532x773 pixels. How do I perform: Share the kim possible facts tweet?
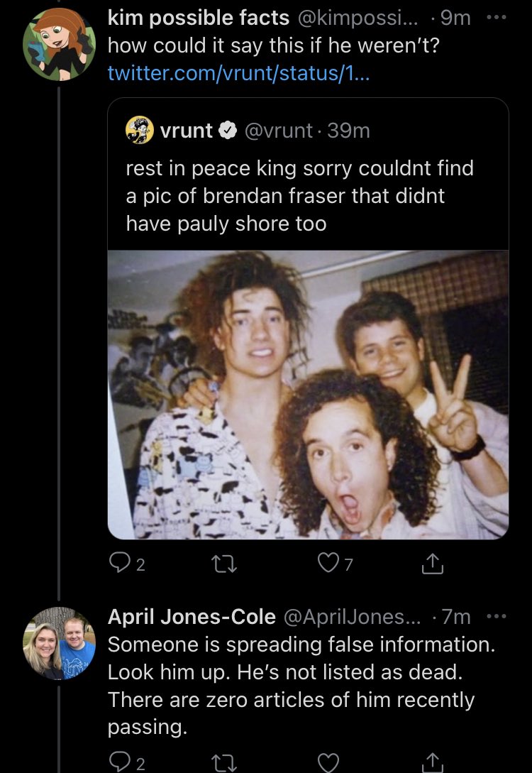click(x=433, y=564)
